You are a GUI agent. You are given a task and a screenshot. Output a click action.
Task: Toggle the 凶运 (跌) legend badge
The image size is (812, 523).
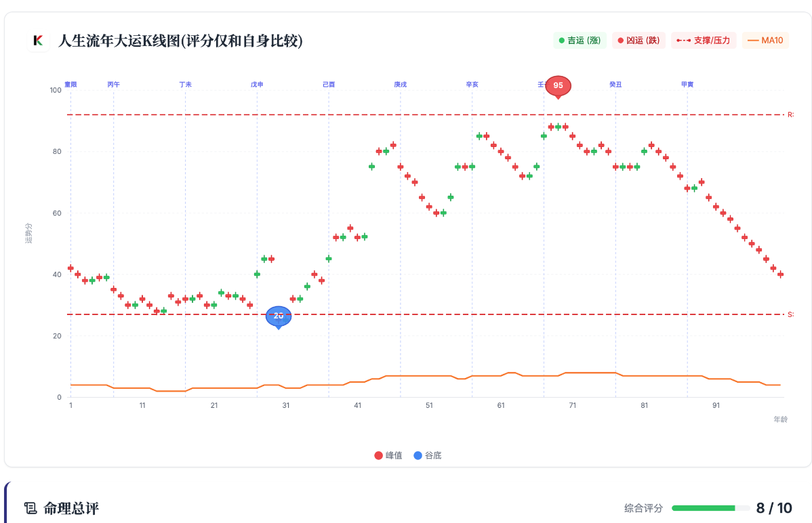tap(638, 41)
